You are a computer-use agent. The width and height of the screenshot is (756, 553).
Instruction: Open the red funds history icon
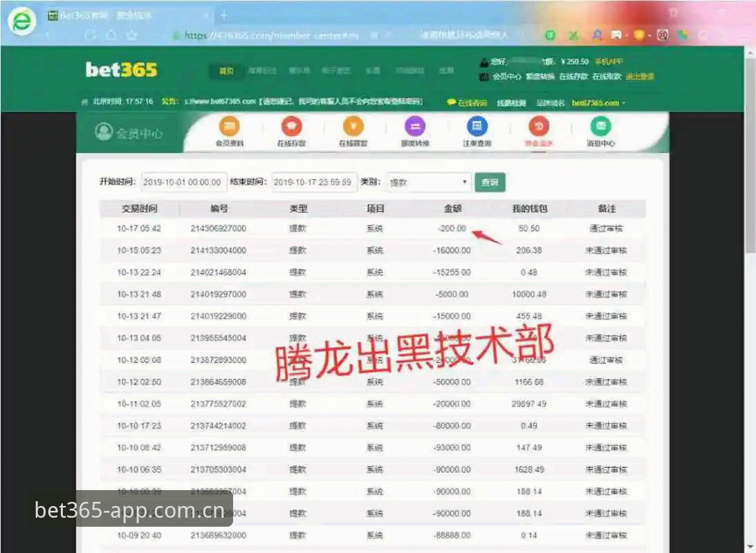tap(539, 126)
